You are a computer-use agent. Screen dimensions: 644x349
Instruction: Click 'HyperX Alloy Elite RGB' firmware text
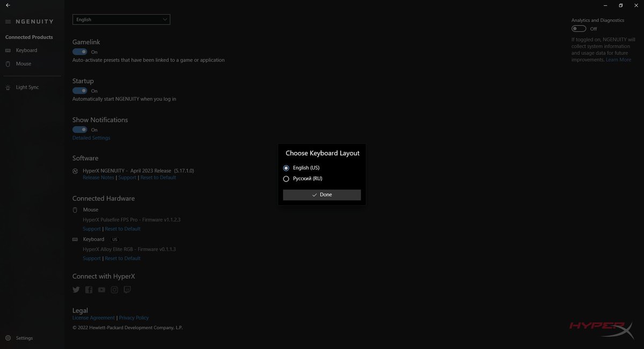(x=129, y=249)
